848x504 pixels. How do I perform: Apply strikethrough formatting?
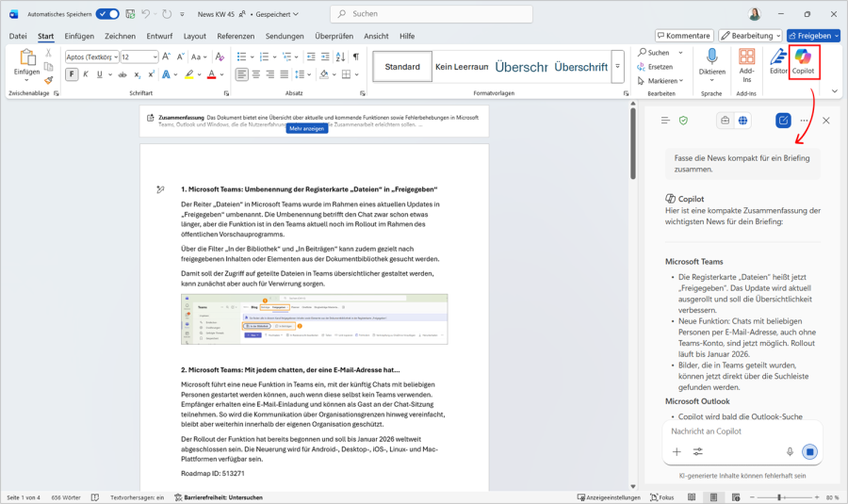[x=122, y=74]
